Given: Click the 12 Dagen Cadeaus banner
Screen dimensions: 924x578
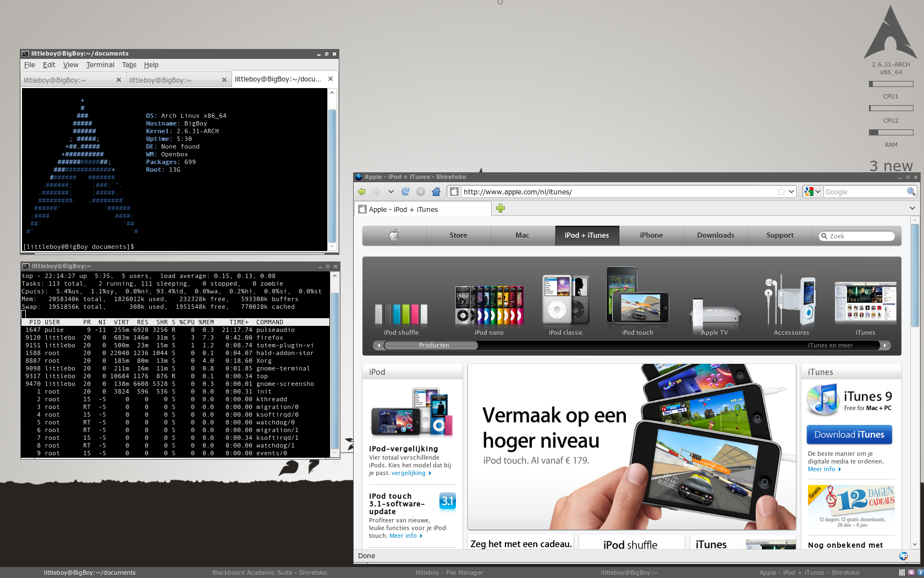Looking at the screenshot, I should point(851,506).
